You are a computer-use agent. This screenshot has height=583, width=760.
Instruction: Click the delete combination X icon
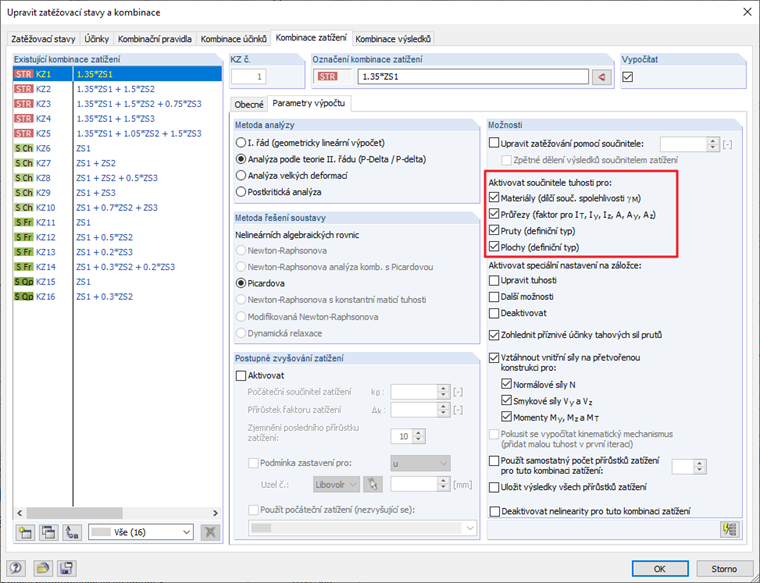click(210, 532)
